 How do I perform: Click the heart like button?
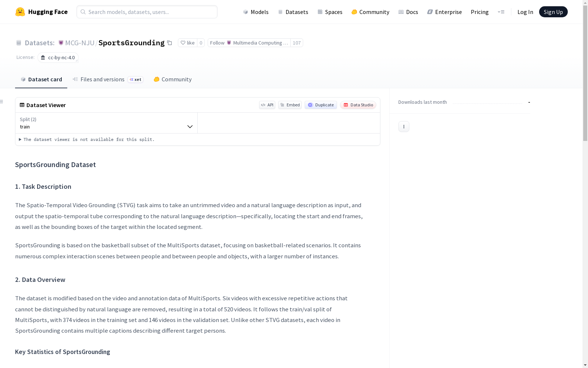click(187, 43)
